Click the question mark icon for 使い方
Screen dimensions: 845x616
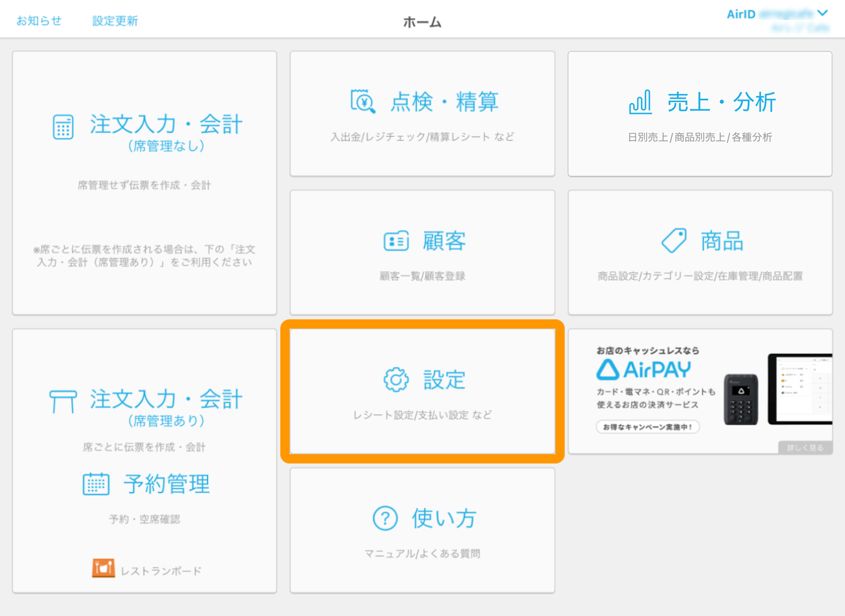pyautogui.click(x=385, y=518)
